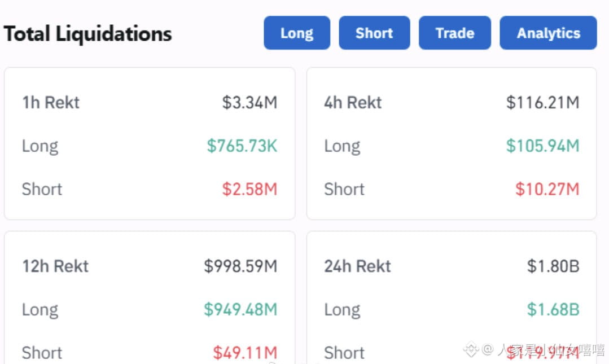Select the $10.27M short liquidation value
This screenshot has height=364, width=609.
(x=547, y=189)
